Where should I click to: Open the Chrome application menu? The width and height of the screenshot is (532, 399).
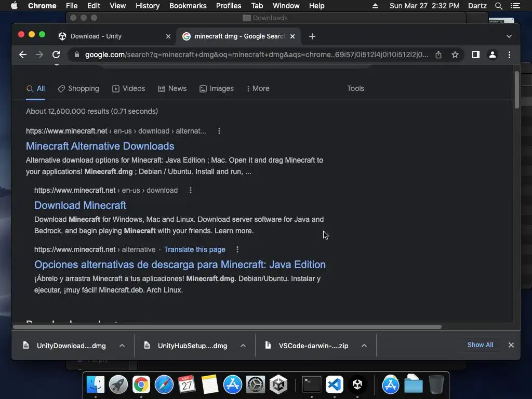point(42,6)
